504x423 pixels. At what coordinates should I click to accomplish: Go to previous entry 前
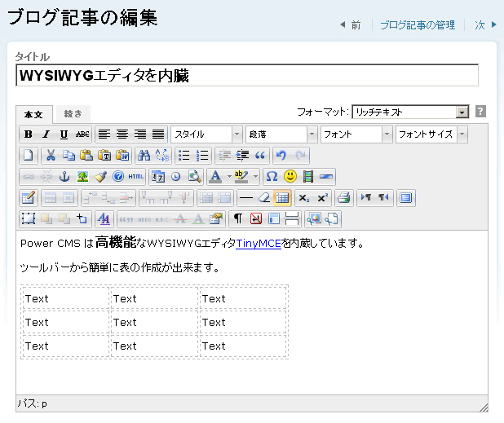coord(351,24)
